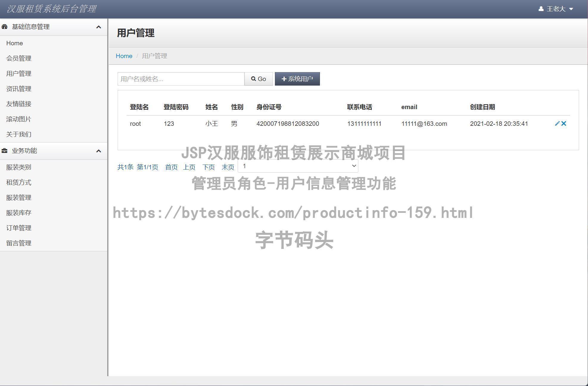Click the 创建日期 column header
This screenshot has height=386, width=588.
coord(483,107)
